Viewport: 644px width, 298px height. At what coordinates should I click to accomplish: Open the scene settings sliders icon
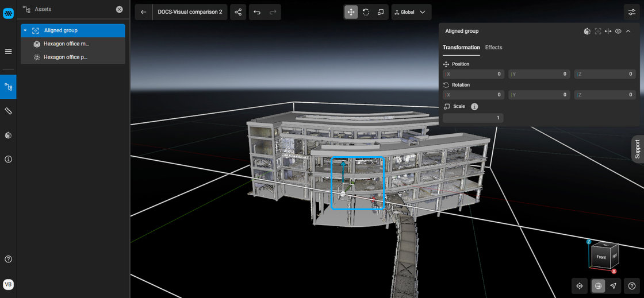point(632,12)
